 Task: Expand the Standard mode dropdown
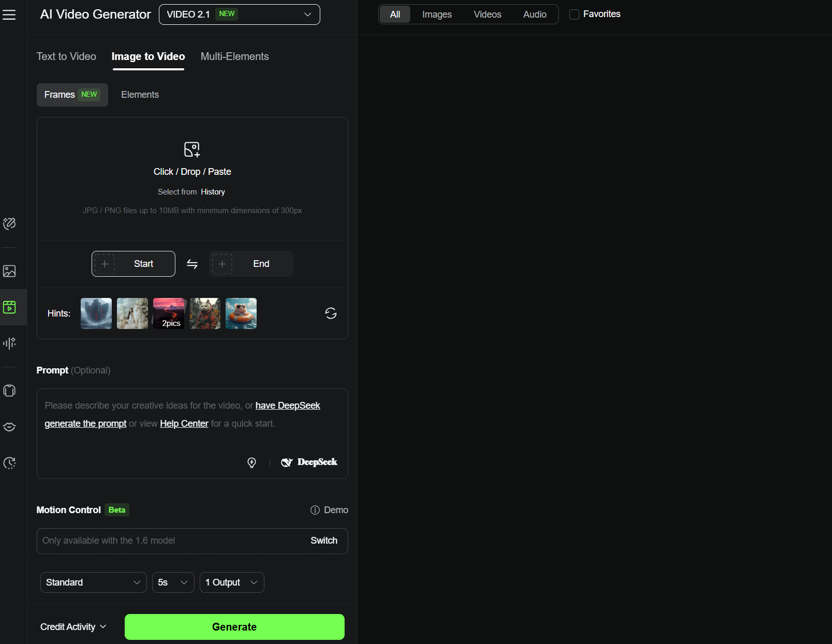[94, 582]
